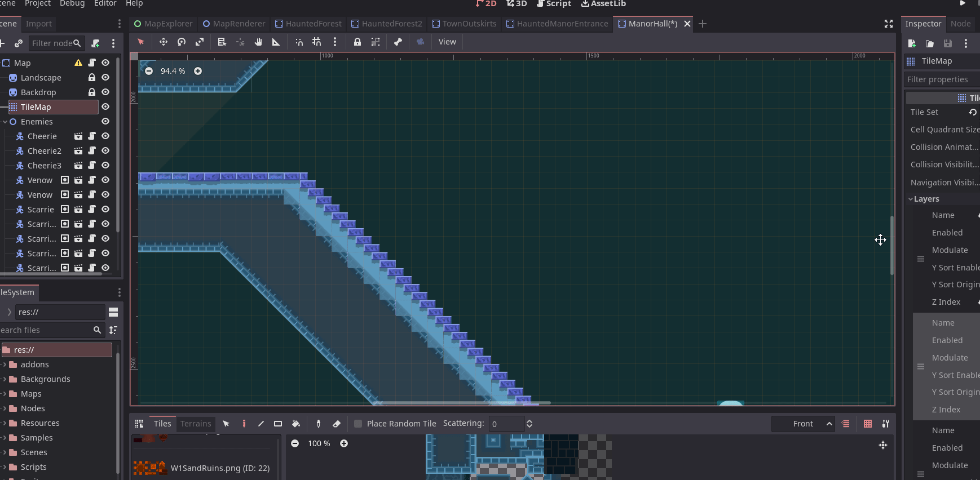Highlight selected tilemap layer
Screen dimensions: 980x480
[845, 424]
